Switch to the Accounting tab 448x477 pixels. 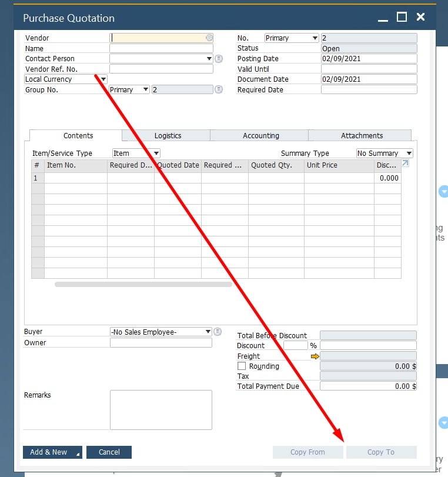260,136
